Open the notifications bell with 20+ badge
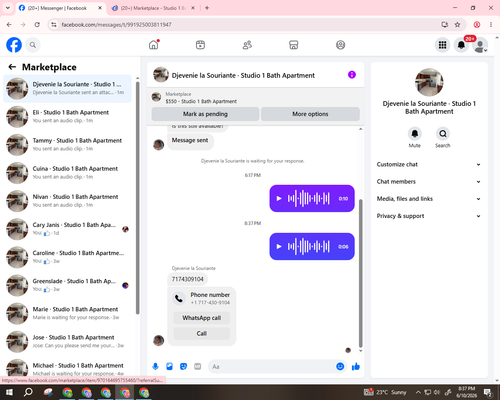The image size is (500, 400). click(x=461, y=45)
